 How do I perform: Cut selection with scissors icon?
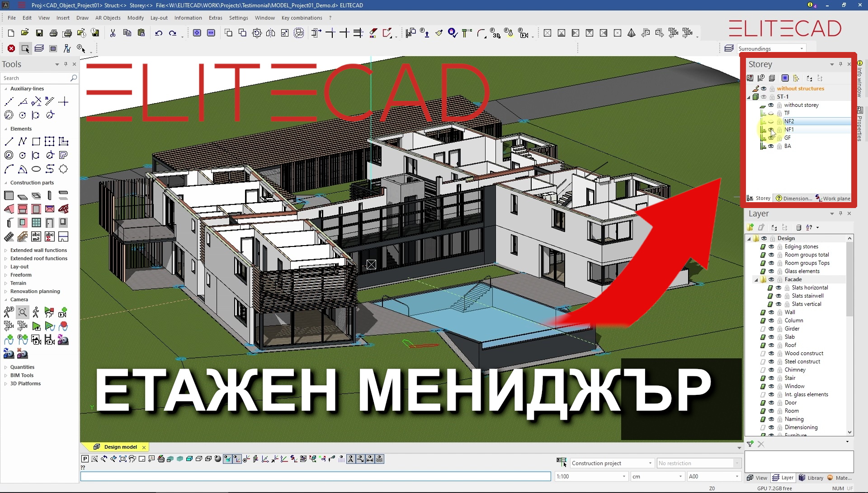tap(113, 33)
